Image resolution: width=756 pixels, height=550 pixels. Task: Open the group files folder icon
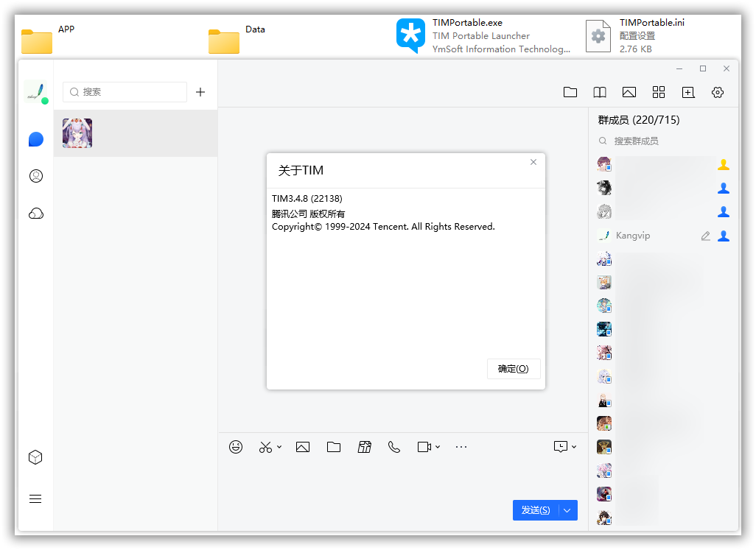(570, 92)
